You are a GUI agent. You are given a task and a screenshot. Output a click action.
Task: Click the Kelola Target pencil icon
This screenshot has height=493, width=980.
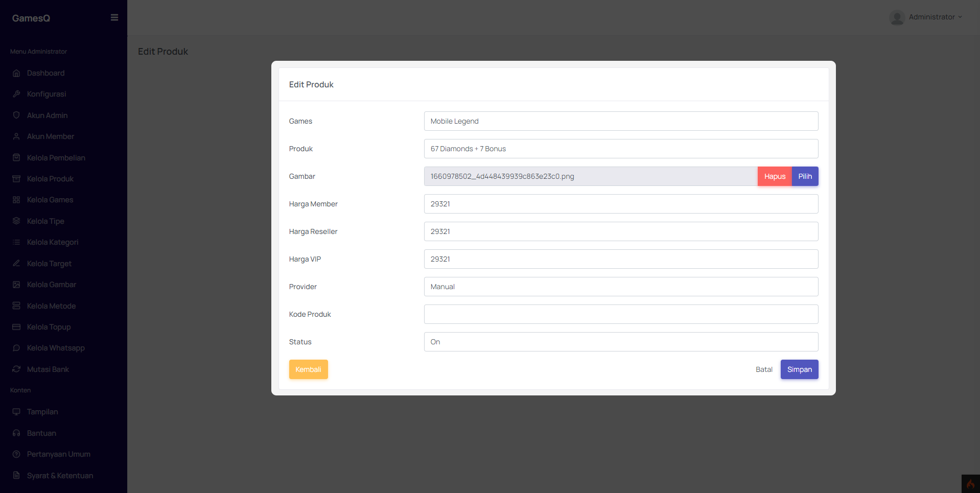[16, 264]
